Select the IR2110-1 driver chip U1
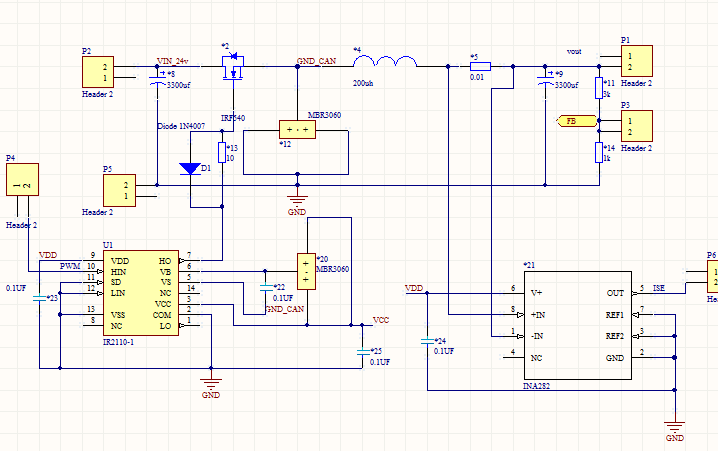Screen dimensions: 718x451 click(x=141, y=293)
